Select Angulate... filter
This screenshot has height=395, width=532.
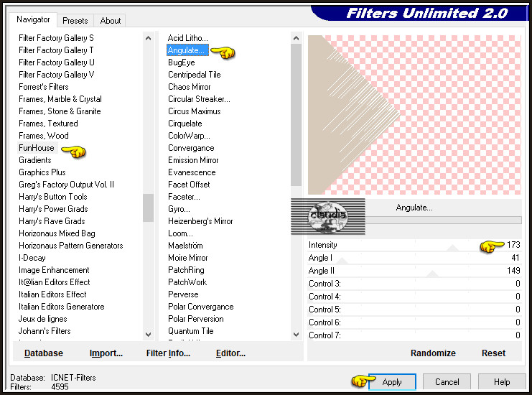(x=186, y=50)
